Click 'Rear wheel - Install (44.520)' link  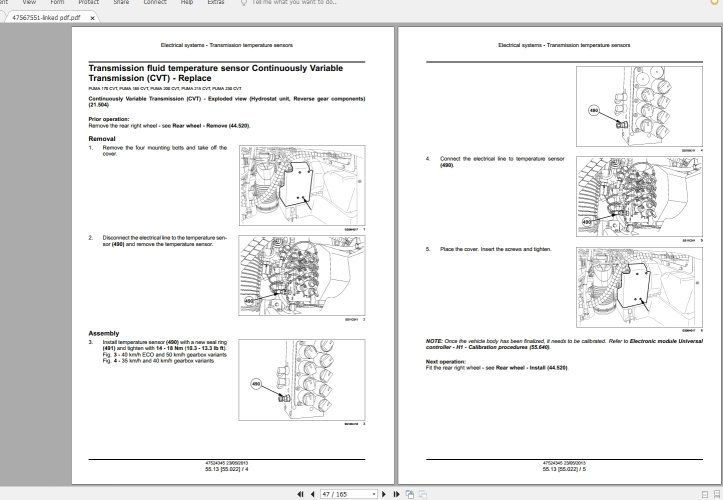click(x=532, y=368)
